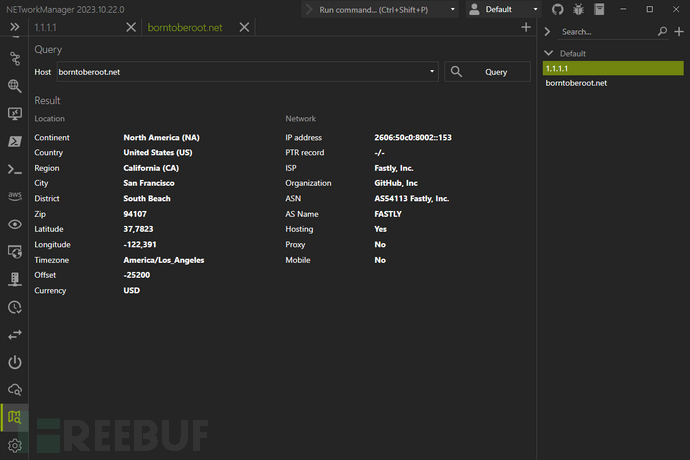Select the IP Geolocation map tool
This screenshot has width=690, height=460.
(15, 417)
